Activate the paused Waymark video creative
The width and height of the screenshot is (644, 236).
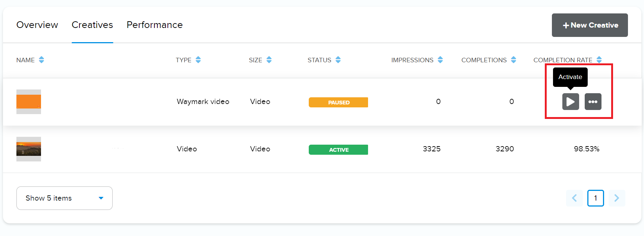[571, 101]
